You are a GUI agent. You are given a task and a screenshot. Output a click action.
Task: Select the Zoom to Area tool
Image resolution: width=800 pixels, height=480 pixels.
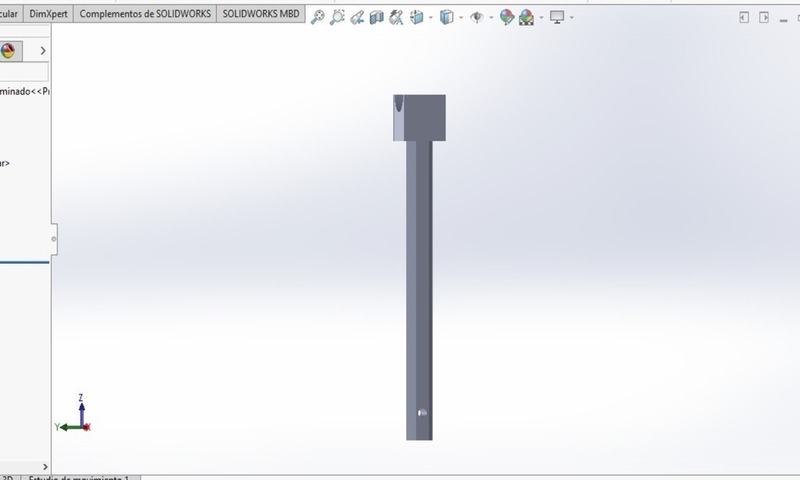point(337,17)
